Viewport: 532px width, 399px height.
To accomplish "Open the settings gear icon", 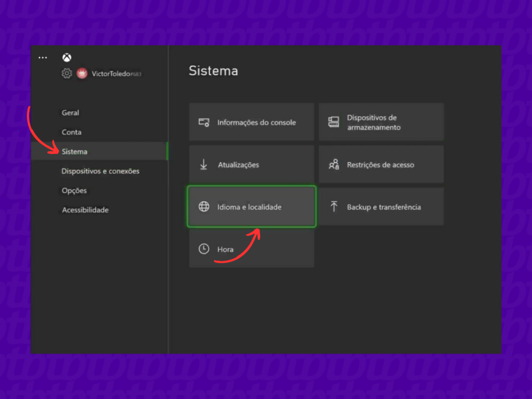I will point(67,74).
